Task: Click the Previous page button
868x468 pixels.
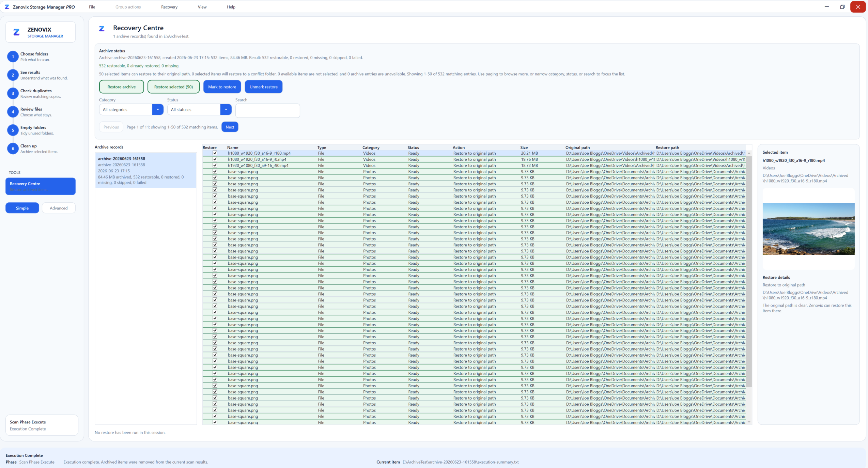Action: click(111, 127)
